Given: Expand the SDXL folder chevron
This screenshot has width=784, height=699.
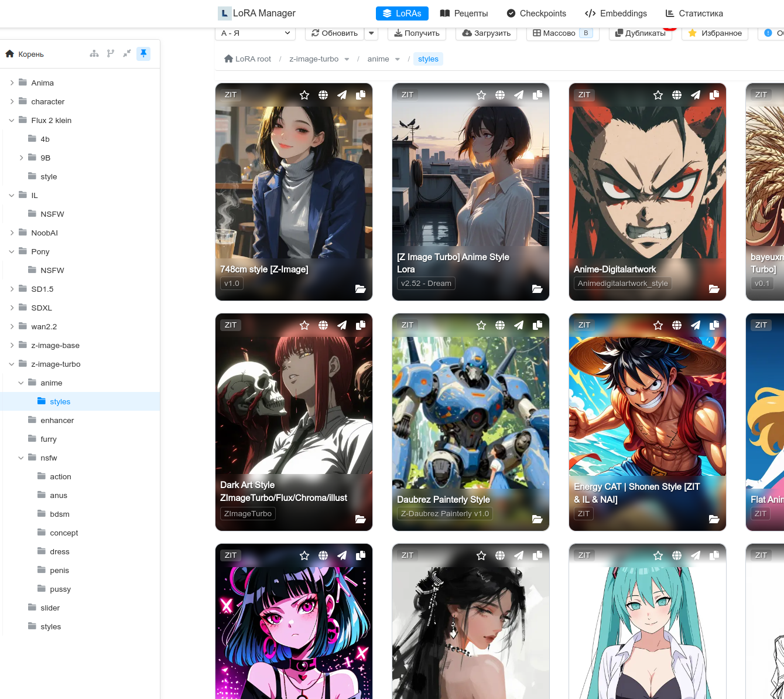Looking at the screenshot, I should (x=12, y=308).
